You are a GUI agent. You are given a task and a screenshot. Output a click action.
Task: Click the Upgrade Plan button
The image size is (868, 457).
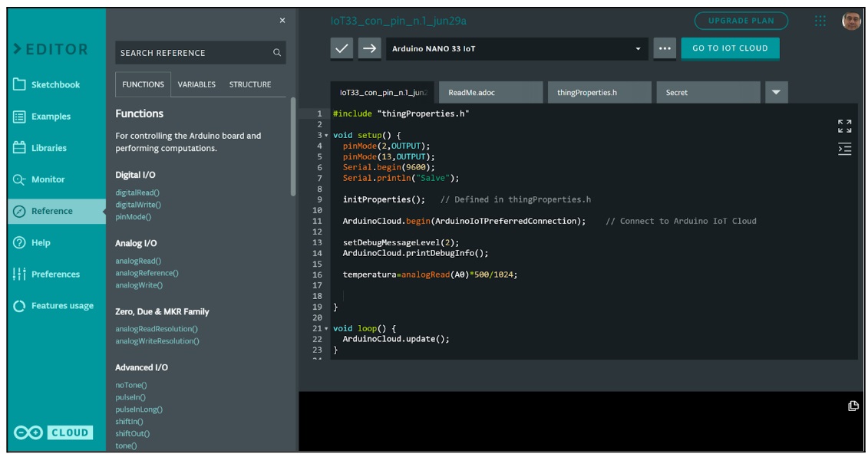tap(741, 21)
